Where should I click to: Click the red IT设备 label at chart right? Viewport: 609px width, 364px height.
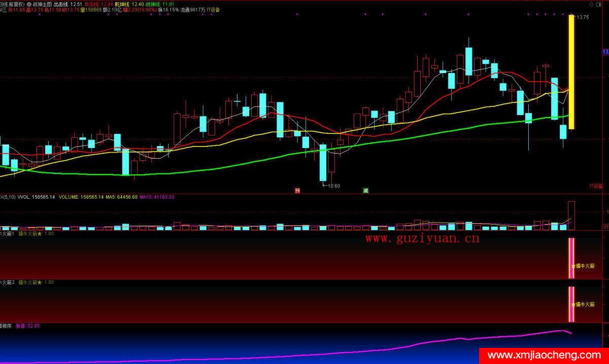tap(595, 186)
